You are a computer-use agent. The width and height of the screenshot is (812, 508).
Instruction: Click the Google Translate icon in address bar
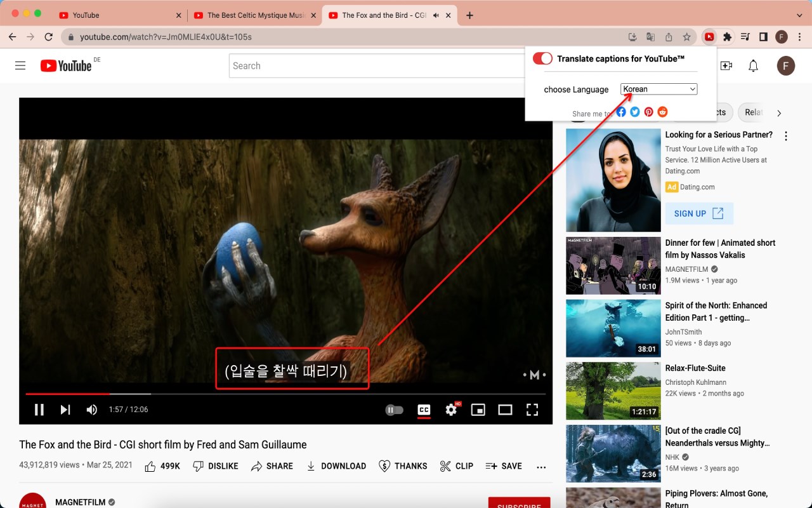pyautogui.click(x=650, y=37)
